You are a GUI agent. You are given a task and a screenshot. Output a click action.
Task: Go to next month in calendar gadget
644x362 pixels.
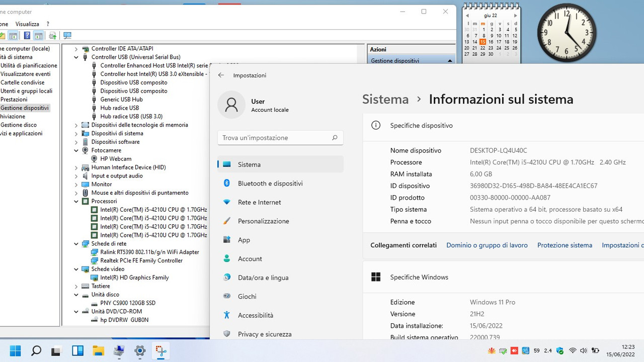515,16
